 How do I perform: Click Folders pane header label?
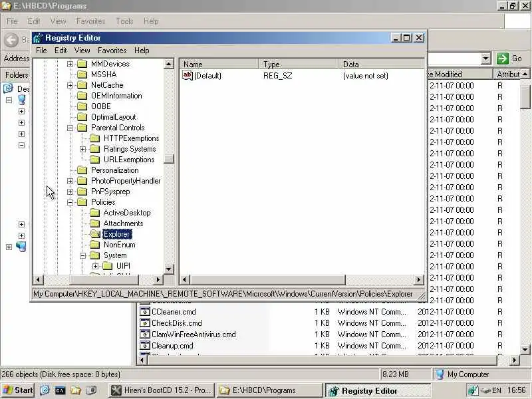[17, 75]
